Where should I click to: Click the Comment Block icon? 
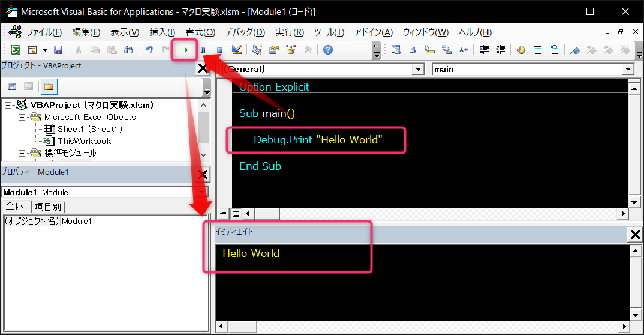(x=538, y=50)
